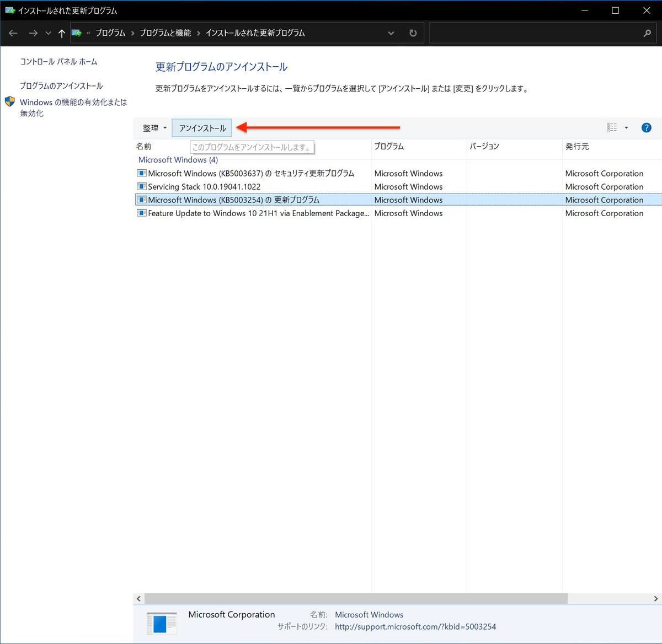The image size is (662, 644).
Task: Click the support link URL in details pane
Action: click(415, 627)
